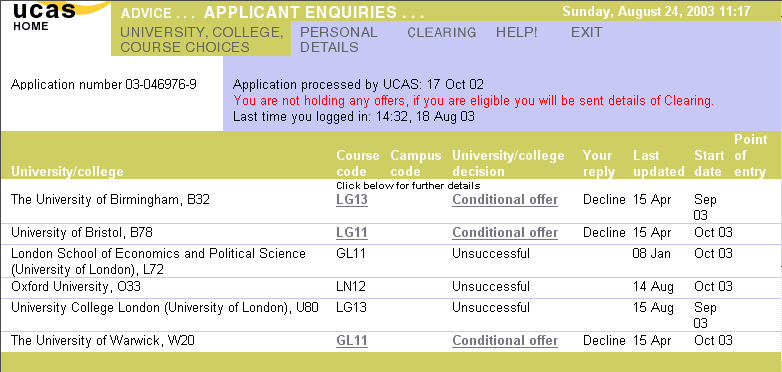Open Birmingham course code LG13 link
The image size is (782, 372).
point(352,200)
